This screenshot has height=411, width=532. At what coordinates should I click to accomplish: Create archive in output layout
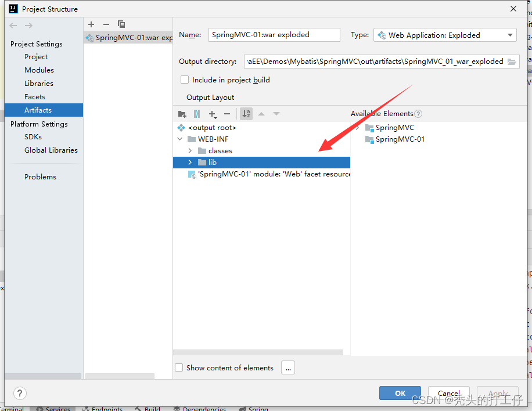[197, 114]
